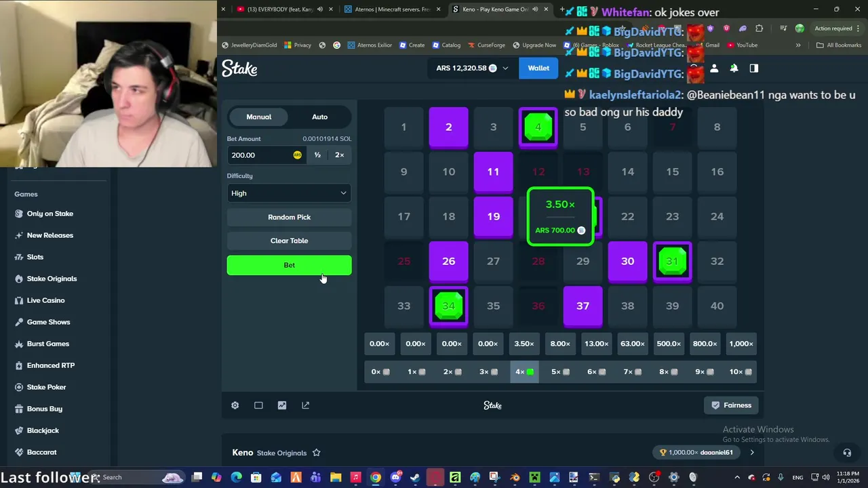Mute the Keno tab audio icon
Image resolution: width=868 pixels, height=488 pixels.
(535, 9)
